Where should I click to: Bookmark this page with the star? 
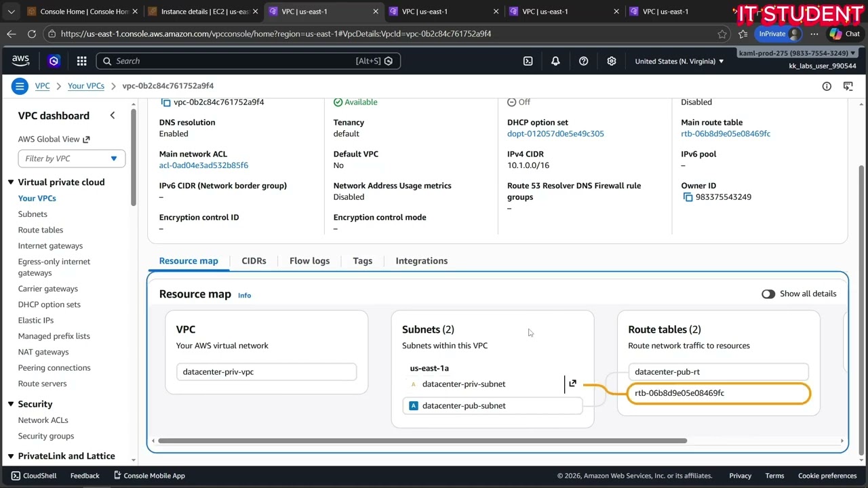(722, 34)
